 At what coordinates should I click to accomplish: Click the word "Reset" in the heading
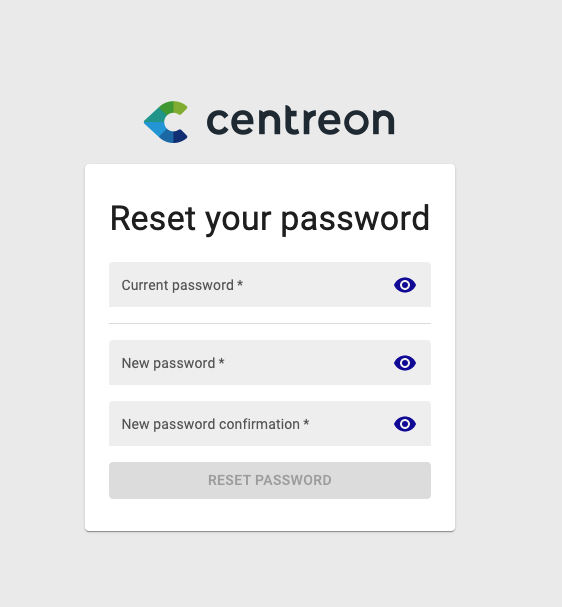(x=152, y=218)
